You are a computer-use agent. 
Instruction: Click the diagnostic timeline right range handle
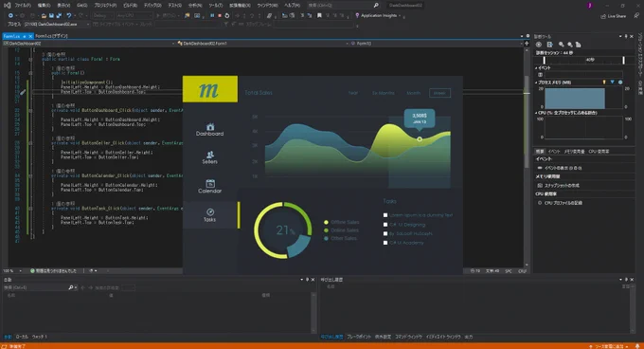[623, 60]
